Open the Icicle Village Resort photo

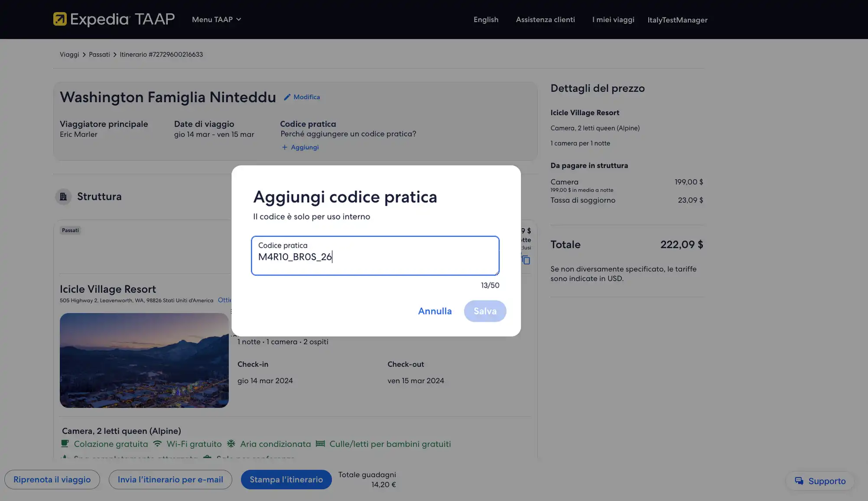pyautogui.click(x=144, y=360)
